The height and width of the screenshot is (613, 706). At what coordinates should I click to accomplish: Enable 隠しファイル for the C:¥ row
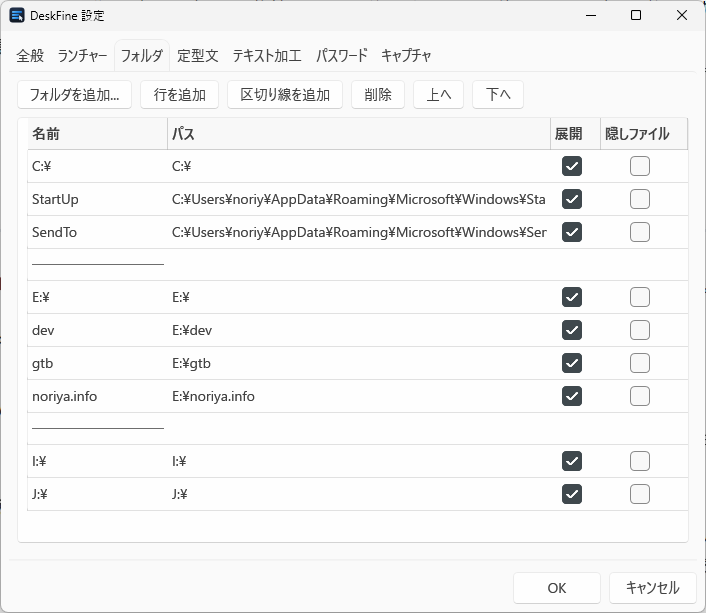640,166
